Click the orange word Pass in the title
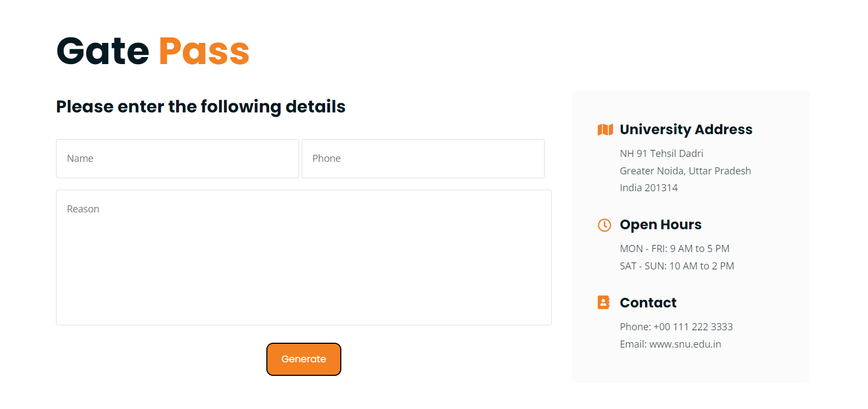 (x=203, y=51)
